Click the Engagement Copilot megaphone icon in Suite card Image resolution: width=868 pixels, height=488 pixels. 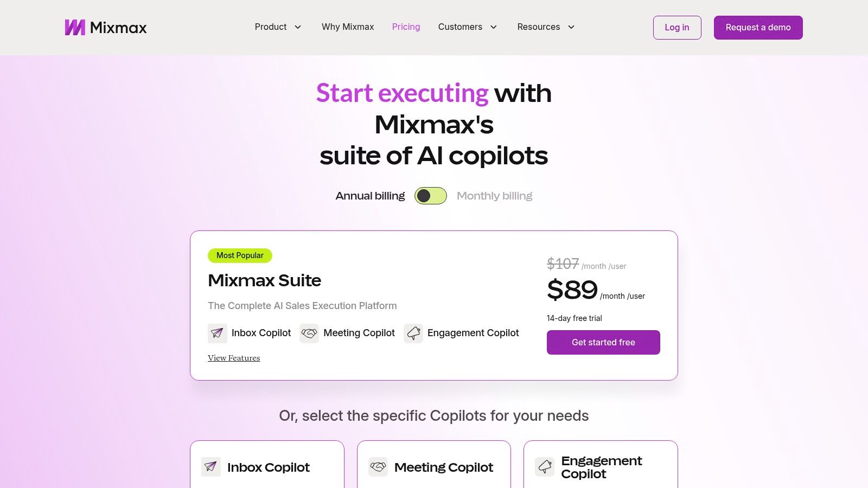[413, 333]
